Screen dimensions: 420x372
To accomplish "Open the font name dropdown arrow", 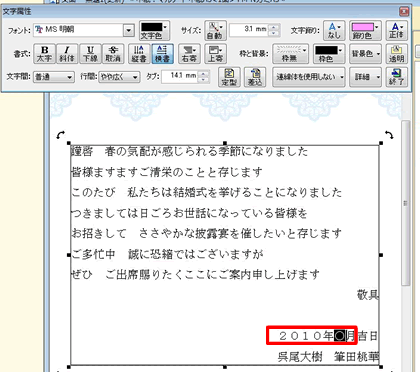I will [129, 30].
